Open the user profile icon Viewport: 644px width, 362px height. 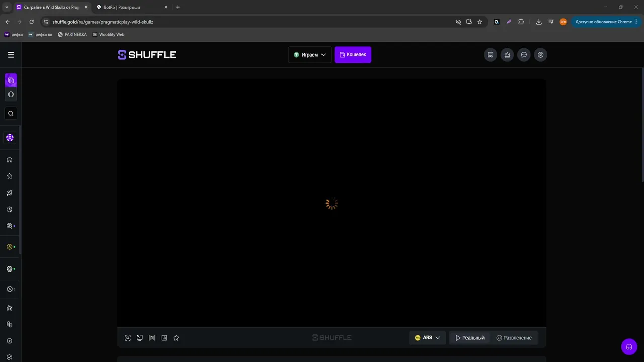540,55
